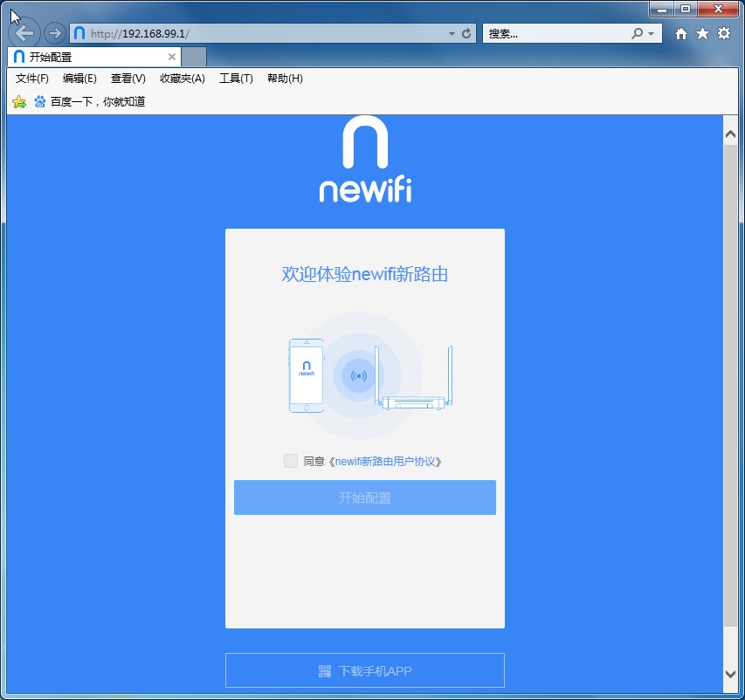
Task: Click the Baidu paw icon bookmark
Action: pyautogui.click(x=40, y=101)
